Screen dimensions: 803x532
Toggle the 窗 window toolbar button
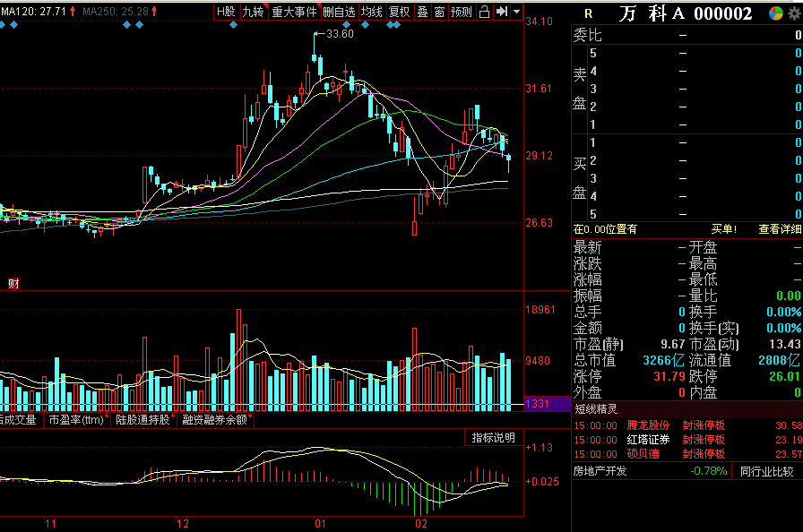click(x=439, y=12)
